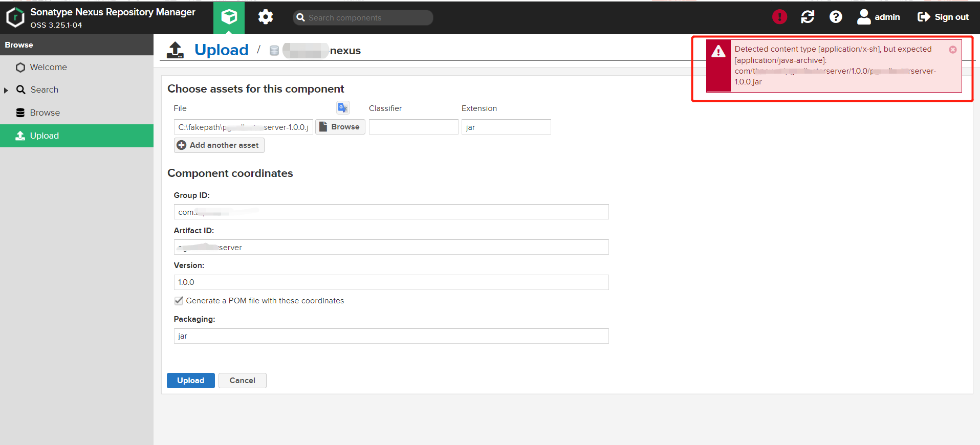
Task: Cancel the upload form
Action: click(x=243, y=381)
